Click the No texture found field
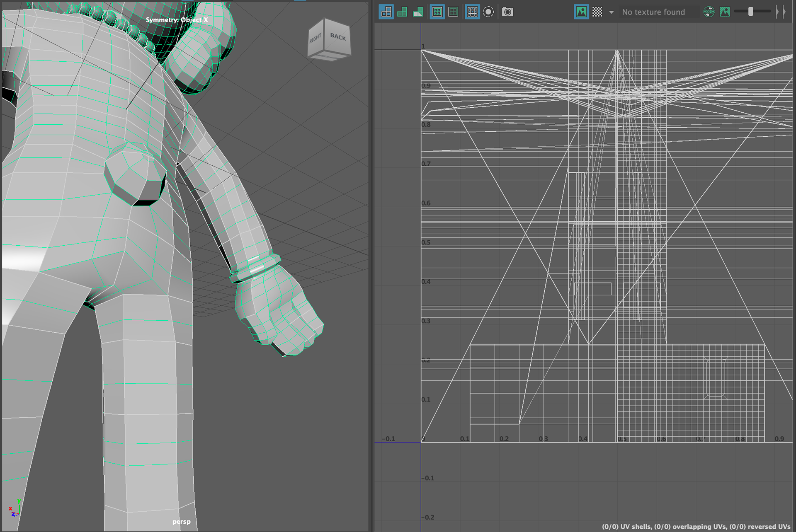Viewport: 796px width, 532px height. (x=657, y=12)
